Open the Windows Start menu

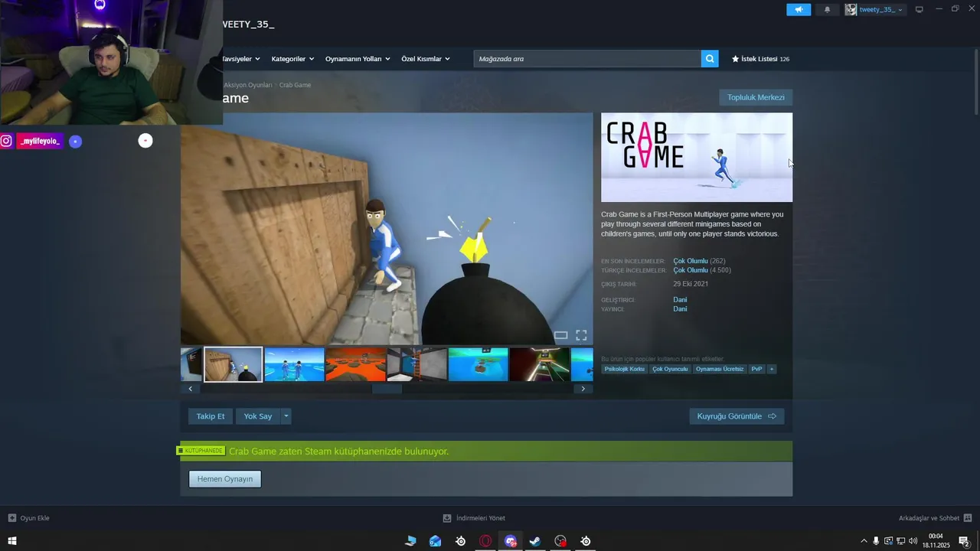[12, 541]
